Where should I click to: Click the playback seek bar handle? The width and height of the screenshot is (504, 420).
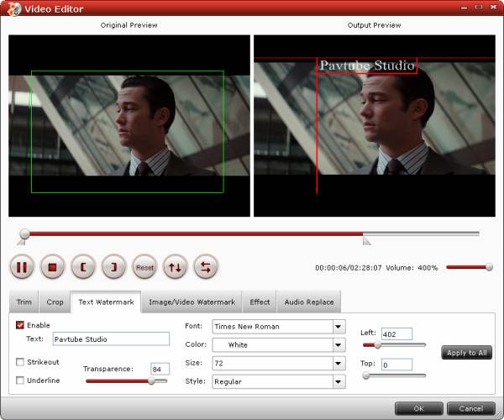24,234
